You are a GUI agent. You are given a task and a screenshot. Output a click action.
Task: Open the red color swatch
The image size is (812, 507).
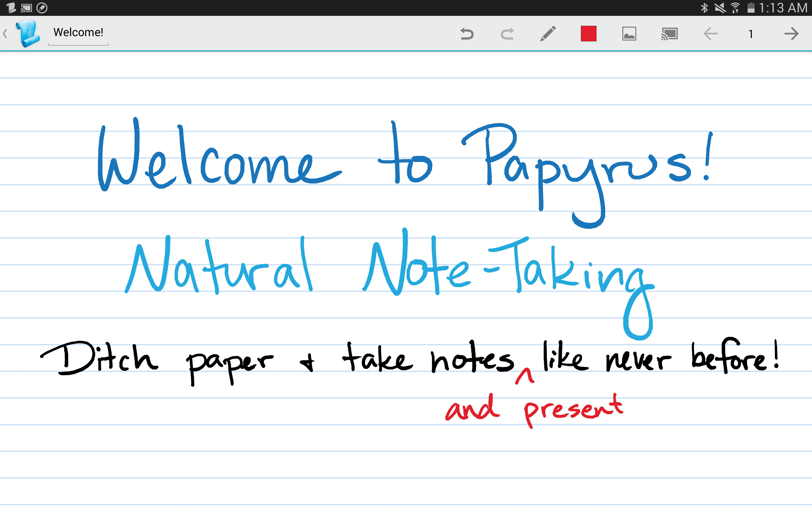pyautogui.click(x=588, y=34)
